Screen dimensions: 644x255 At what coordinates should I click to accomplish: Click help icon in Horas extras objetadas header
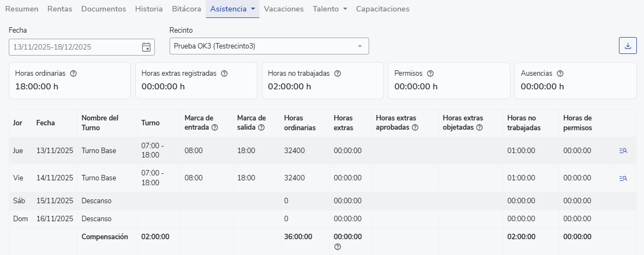479,128
